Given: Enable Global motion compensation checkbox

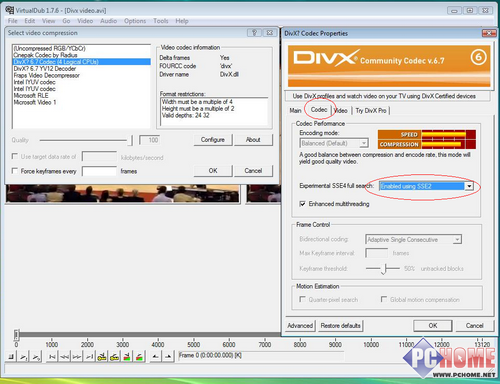Looking at the screenshot, I should (384, 299).
